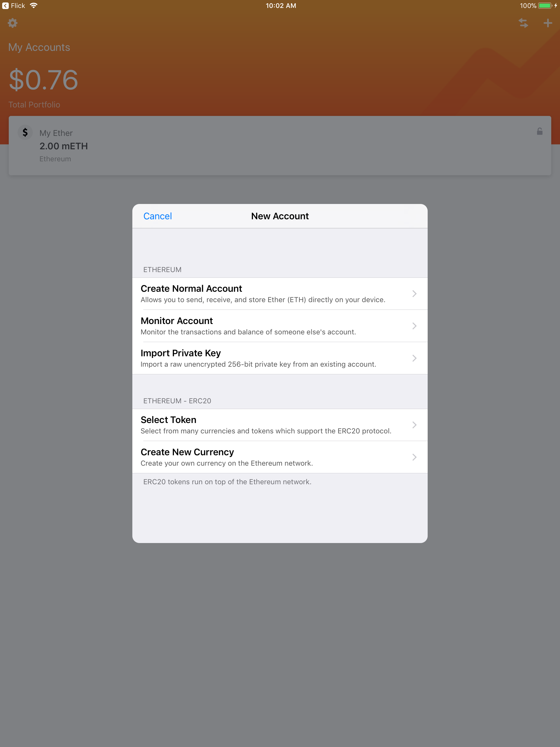Tap chevron beside Import Private Key
This screenshot has height=747, width=560.
[x=414, y=358]
